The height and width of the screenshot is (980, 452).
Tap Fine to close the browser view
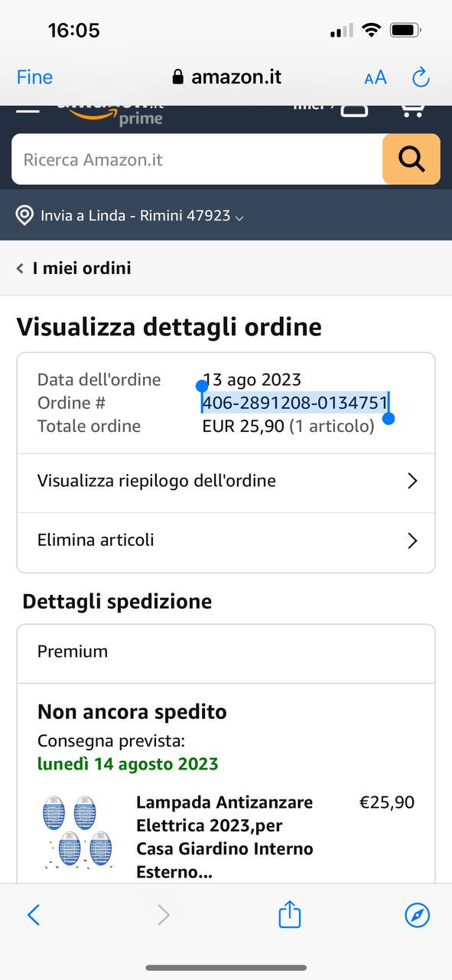pos(34,77)
